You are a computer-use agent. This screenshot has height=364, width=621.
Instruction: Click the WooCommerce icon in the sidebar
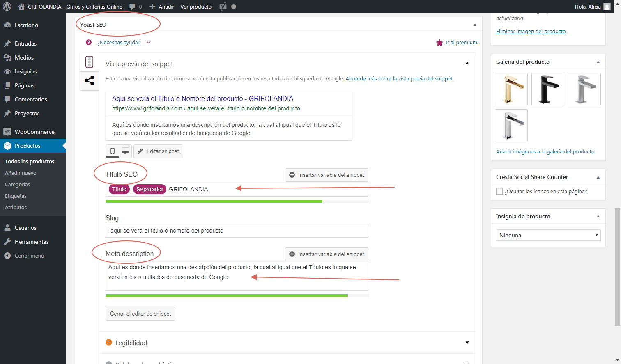pyautogui.click(x=7, y=132)
